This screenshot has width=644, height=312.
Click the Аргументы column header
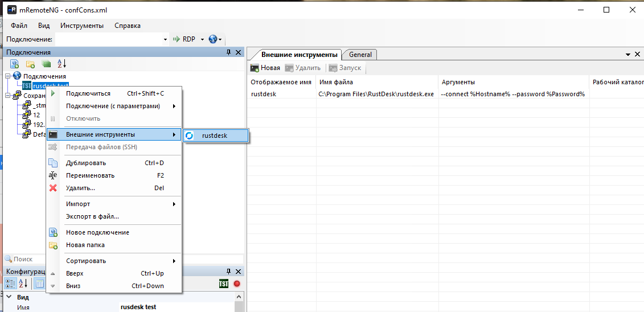pos(514,83)
